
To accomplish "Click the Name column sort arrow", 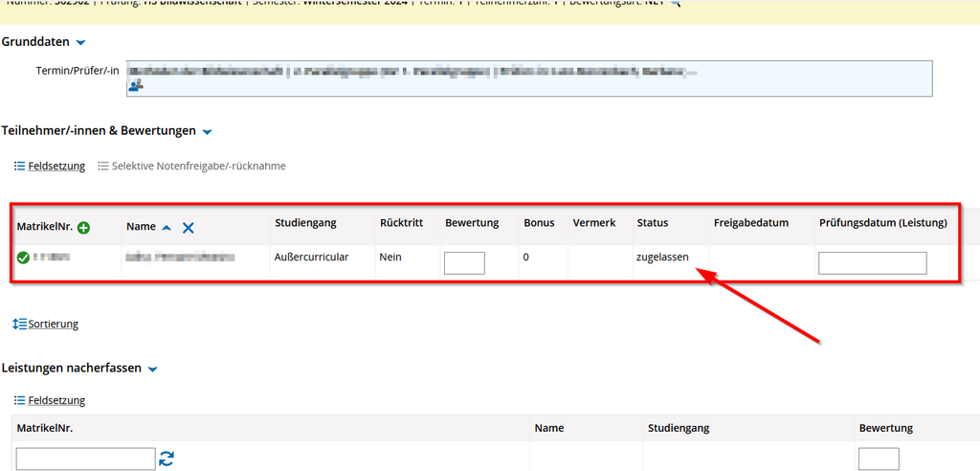I will point(167,228).
